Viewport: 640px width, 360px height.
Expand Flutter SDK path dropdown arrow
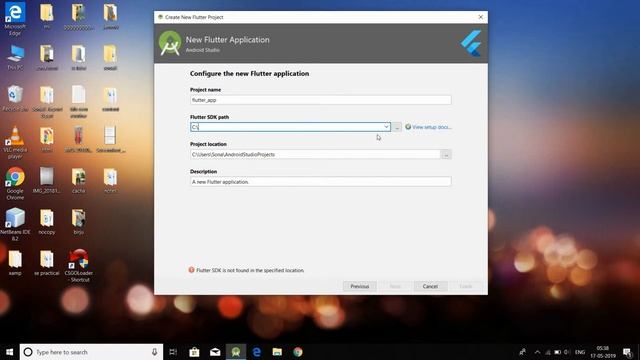coord(386,127)
